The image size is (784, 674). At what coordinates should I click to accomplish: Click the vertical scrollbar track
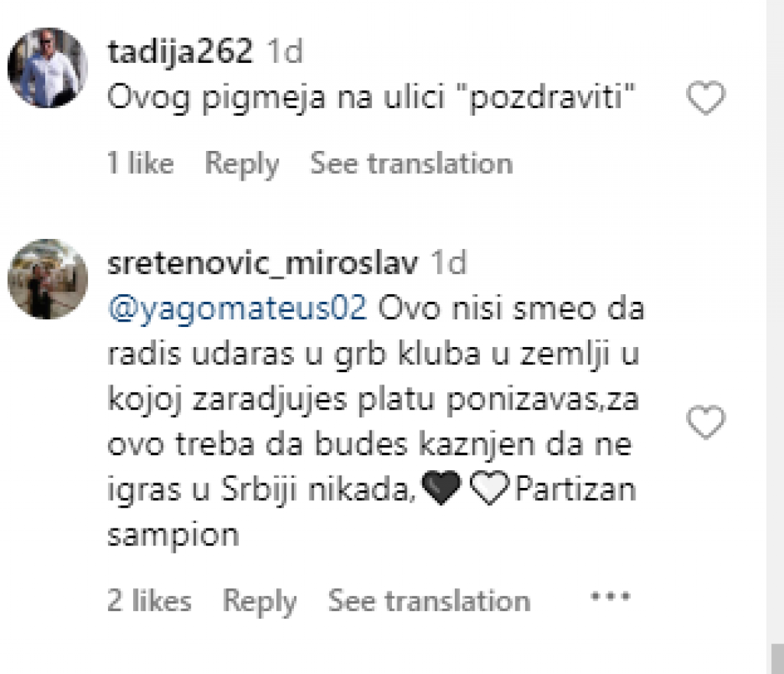(775, 306)
